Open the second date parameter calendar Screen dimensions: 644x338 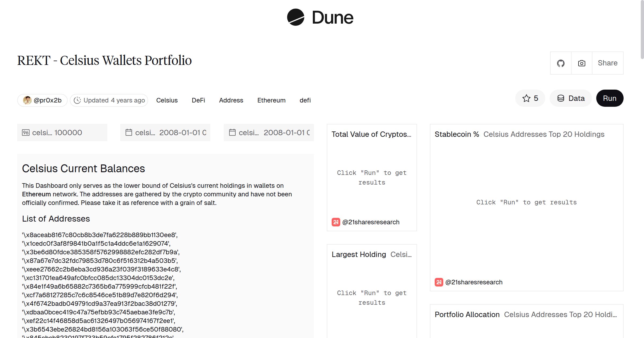(x=232, y=133)
